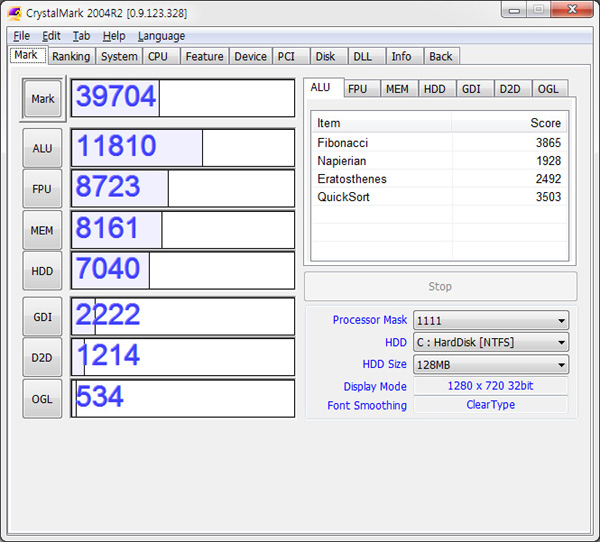
Task: Switch to the DLL tab
Action: coord(367,56)
